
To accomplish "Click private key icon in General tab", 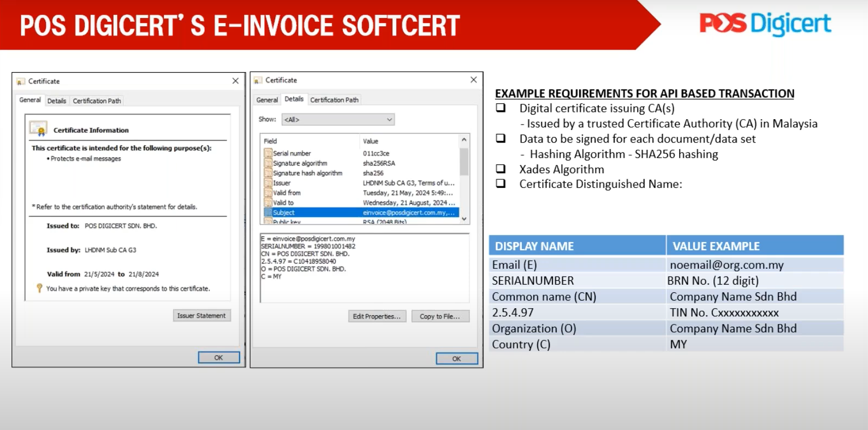I will [x=39, y=288].
